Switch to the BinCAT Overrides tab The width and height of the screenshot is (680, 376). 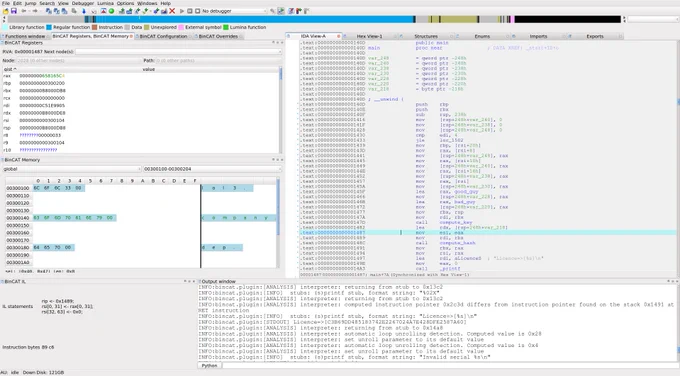[x=218, y=36]
